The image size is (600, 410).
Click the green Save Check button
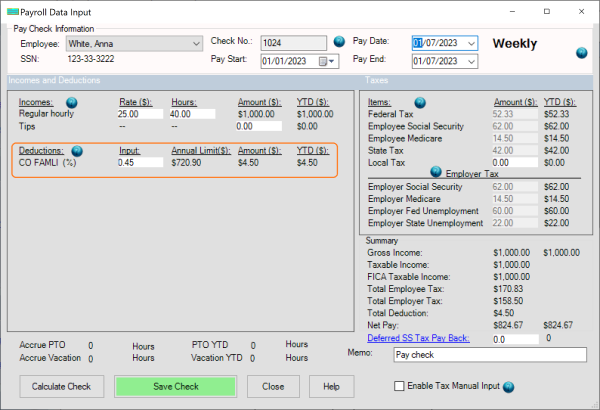(174, 386)
